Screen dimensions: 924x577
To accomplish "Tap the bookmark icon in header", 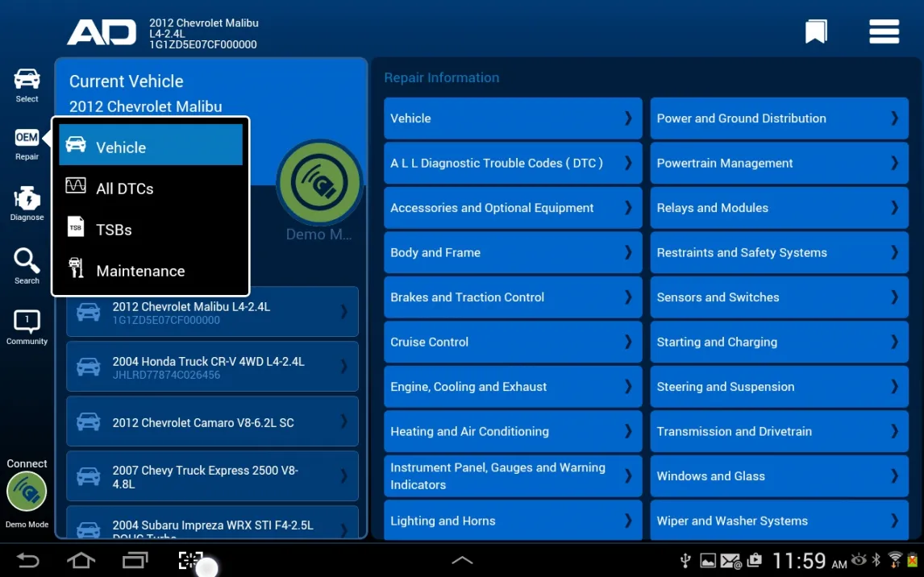I will point(816,32).
